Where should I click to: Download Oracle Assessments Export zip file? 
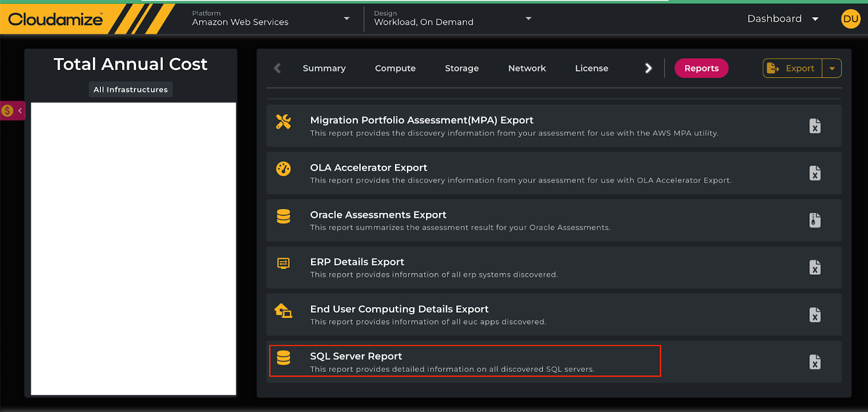[814, 220]
